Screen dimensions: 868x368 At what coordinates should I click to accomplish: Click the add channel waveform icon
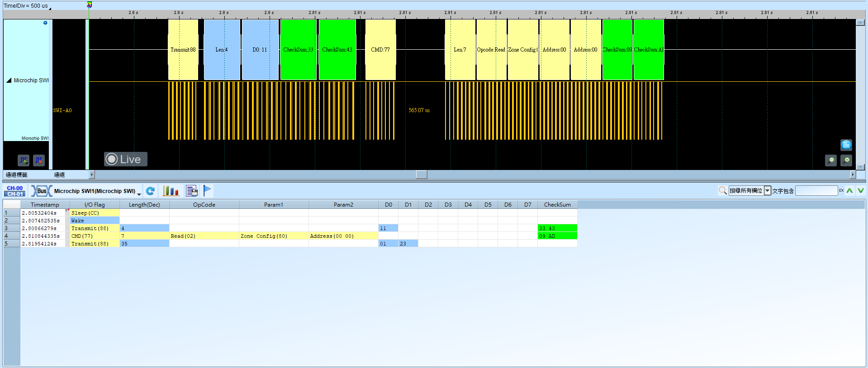[24, 160]
